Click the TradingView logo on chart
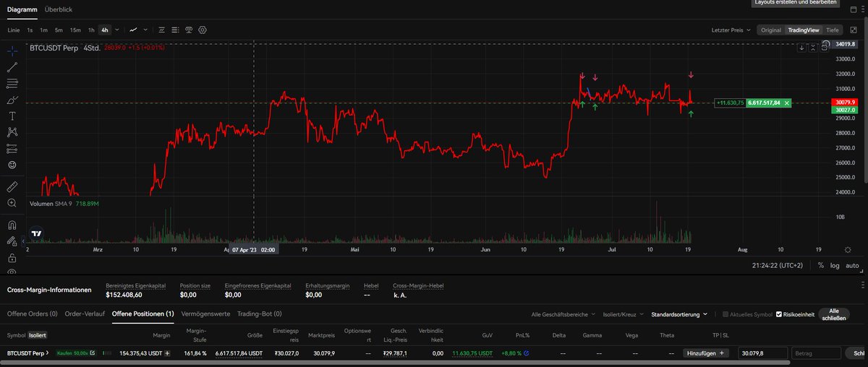The image size is (868, 367). [36, 234]
